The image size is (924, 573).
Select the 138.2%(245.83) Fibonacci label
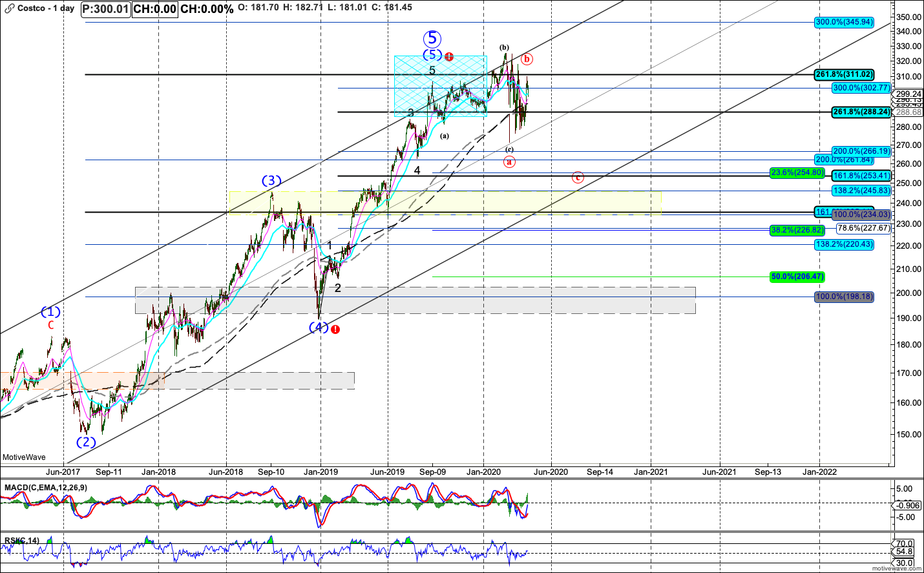[861, 191]
